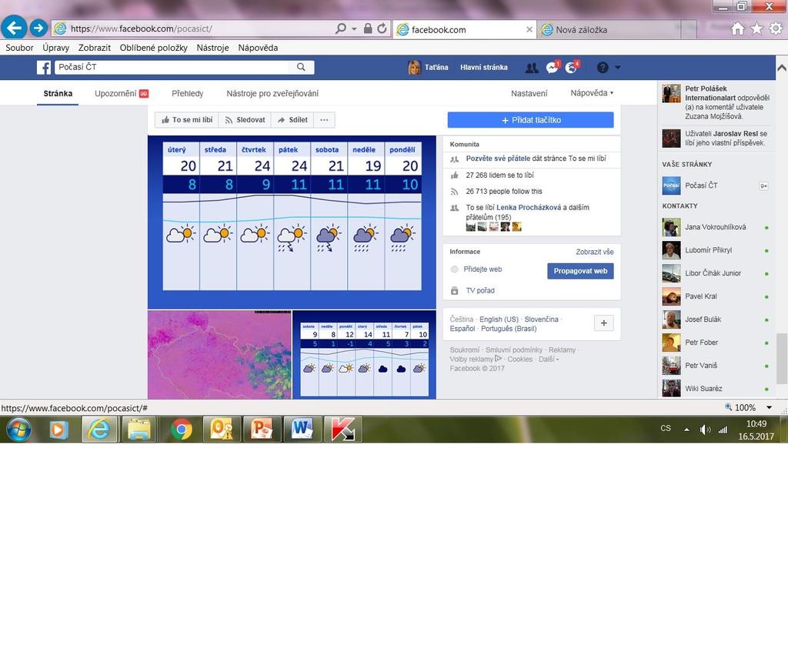788x672 pixels.
Task: Open the notifications globe icon
Action: coord(572,67)
